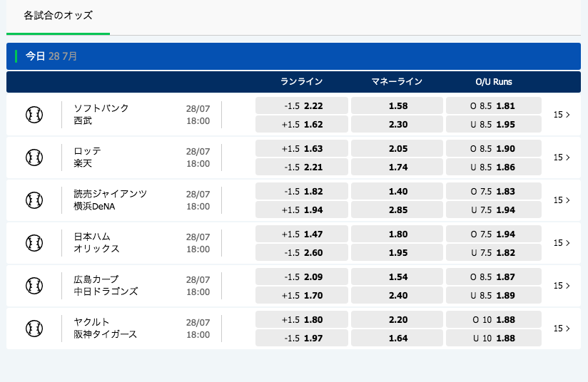Expand 15 more markets for ヤクルト game
Image resolution: width=588 pixels, height=382 pixels.
(562, 328)
